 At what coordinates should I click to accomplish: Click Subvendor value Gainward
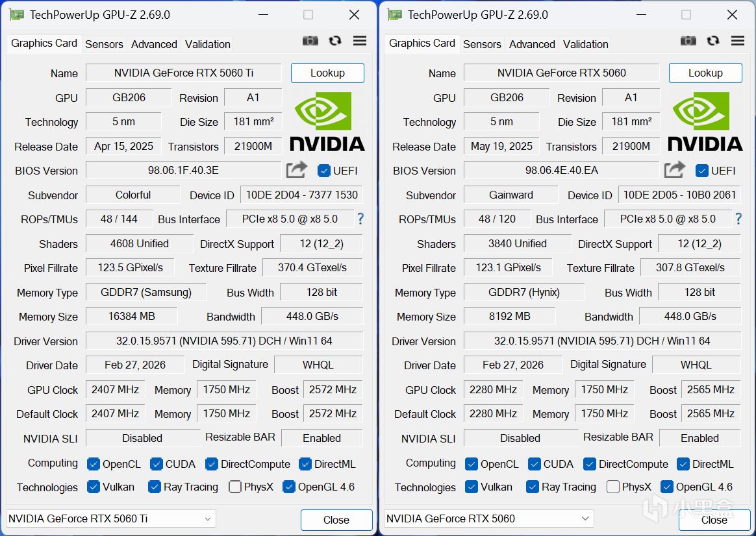click(x=511, y=195)
